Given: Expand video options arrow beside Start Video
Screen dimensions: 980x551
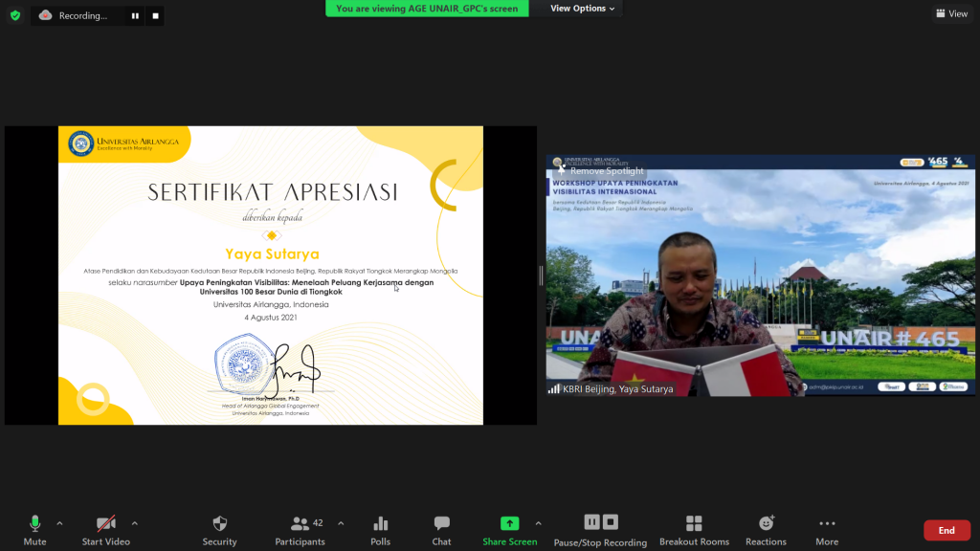Looking at the screenshot, I should 134,523.
